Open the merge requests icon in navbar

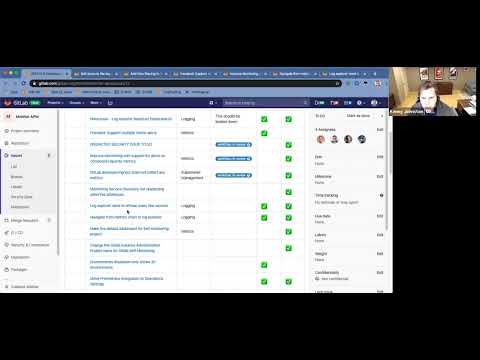click(334, 103)
